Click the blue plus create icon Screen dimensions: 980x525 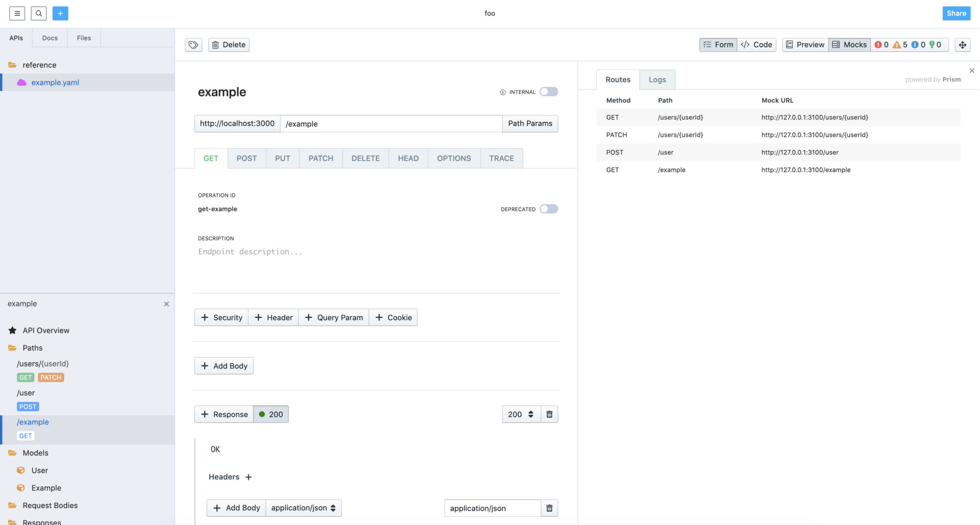(x=60, y=13)
